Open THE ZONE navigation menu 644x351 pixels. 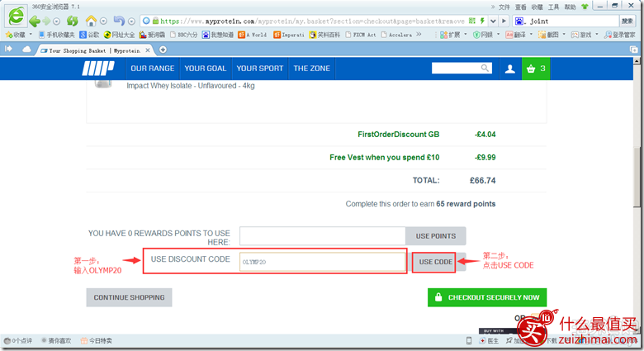pyautogui.click(x=312, y=69)
